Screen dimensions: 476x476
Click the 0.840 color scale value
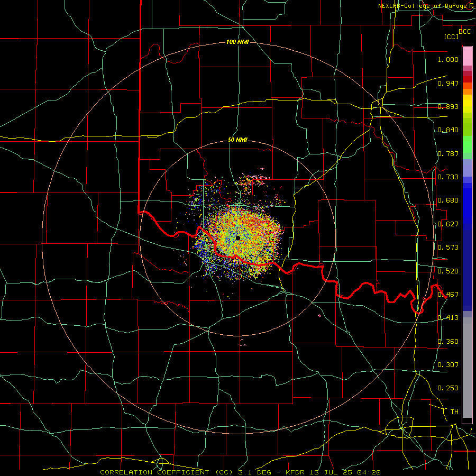(x=448, y=130)
